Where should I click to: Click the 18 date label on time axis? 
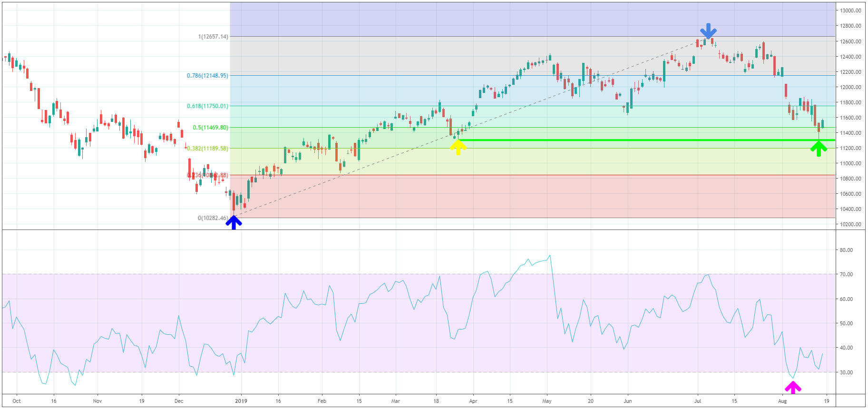click(x=436, y=401)
